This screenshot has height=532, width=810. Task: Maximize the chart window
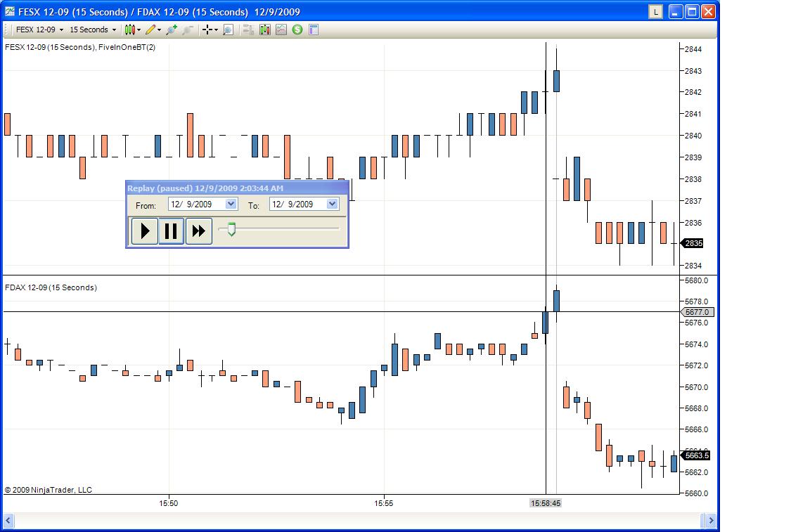[692, 11]
